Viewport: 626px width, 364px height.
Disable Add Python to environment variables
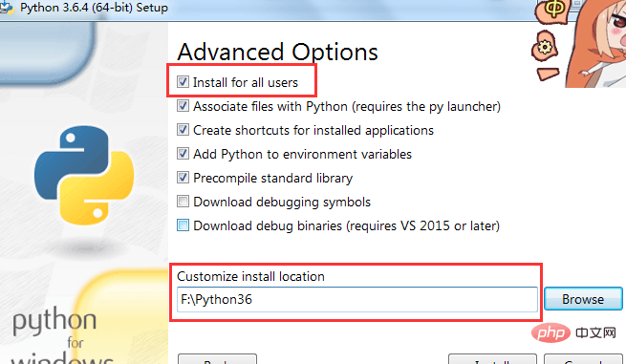coord(183,154)
